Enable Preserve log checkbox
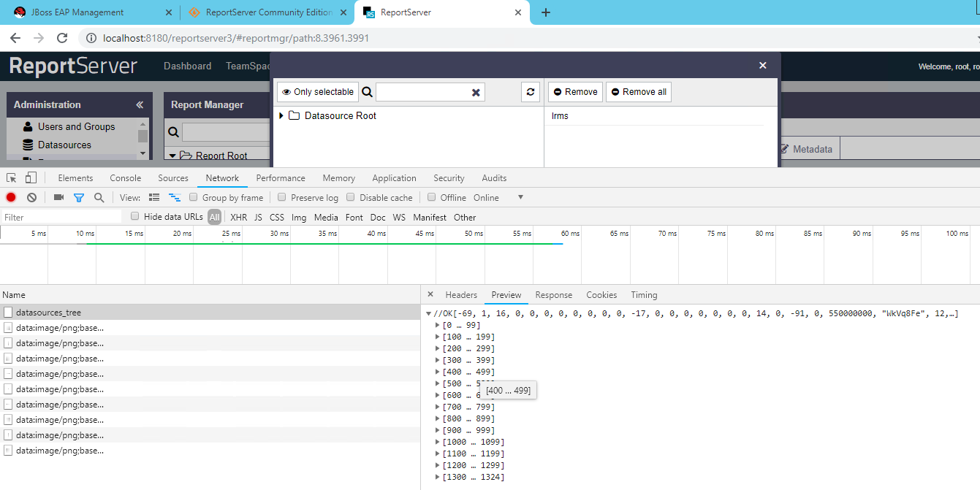Image resolution: width=980 pixels, height=490 pixels. 282,197
